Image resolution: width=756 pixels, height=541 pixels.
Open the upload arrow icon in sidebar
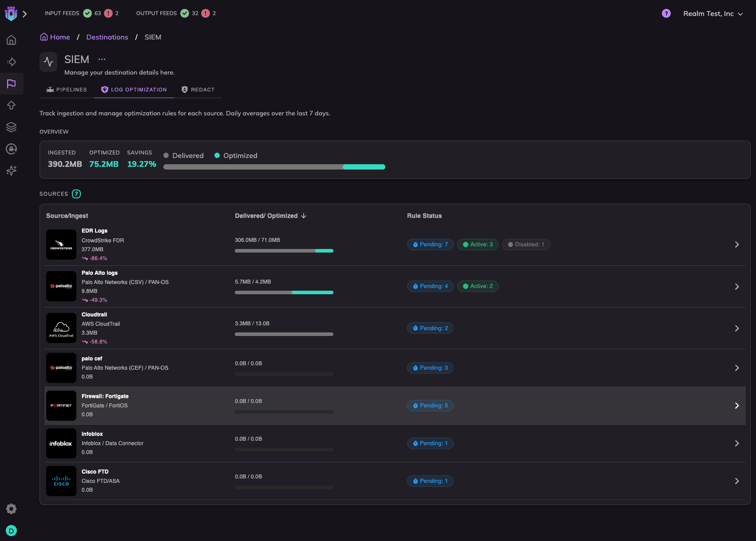[12, 105]
